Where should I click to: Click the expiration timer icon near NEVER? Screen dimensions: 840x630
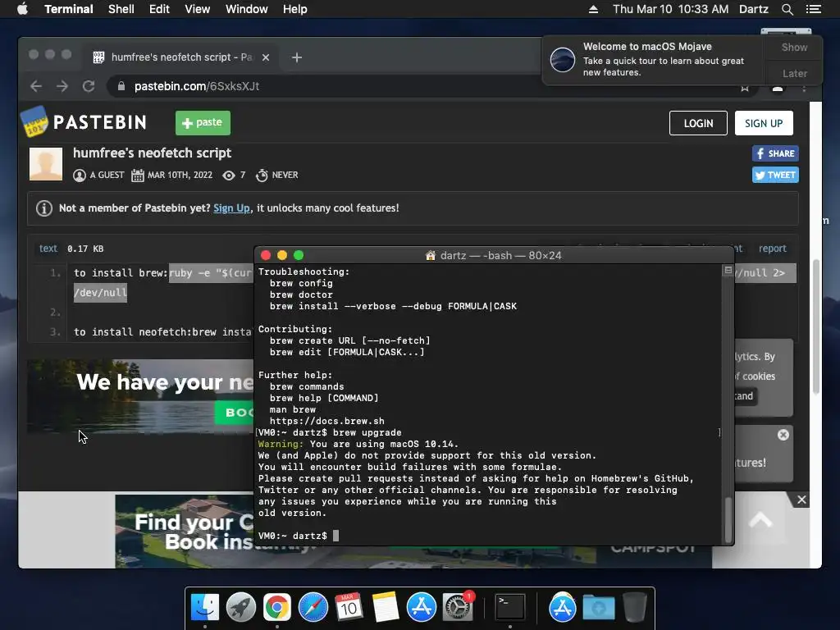[x=262, y=176]
